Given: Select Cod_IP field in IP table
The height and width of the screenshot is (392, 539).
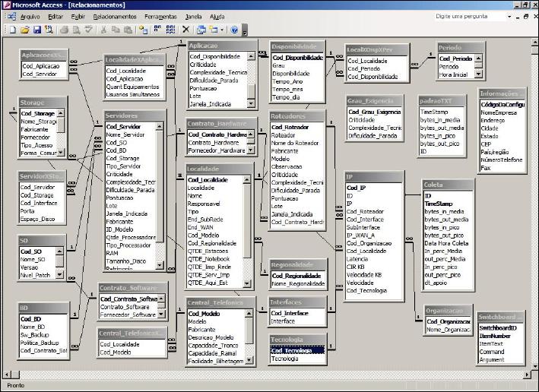Looking at the screenshot, I should [374, 188].
